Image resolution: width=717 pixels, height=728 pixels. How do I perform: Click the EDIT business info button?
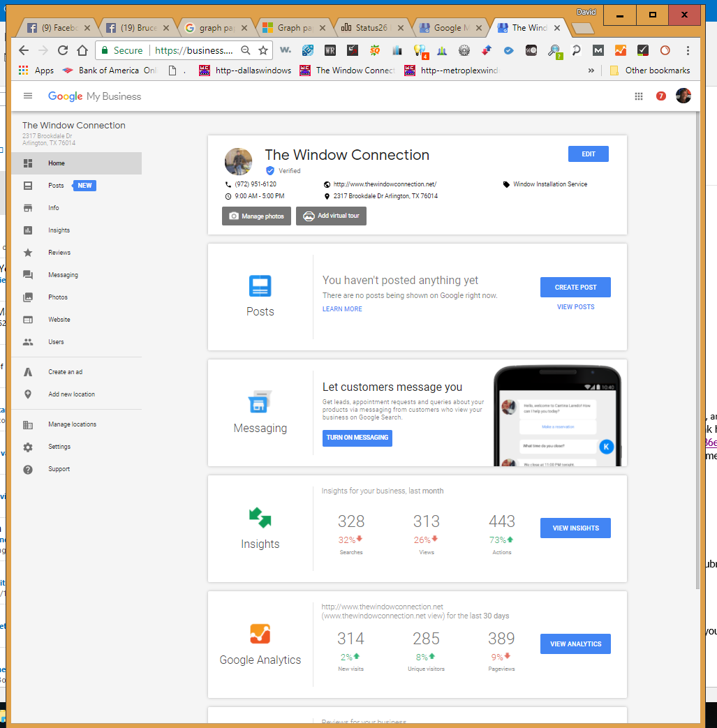(x=589, y=154)
